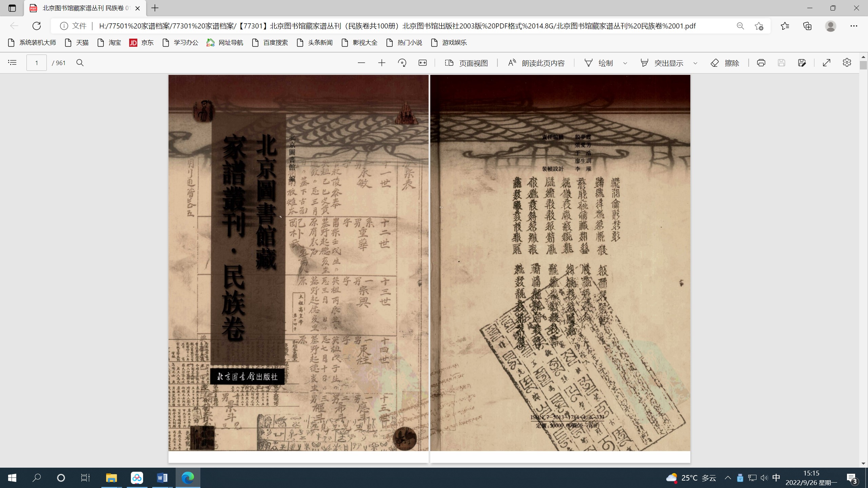Open the Favorites list

coord(785,26)
